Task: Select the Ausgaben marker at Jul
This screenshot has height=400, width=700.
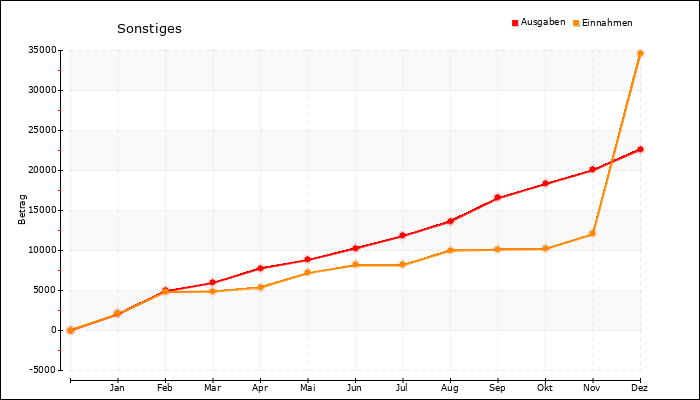Action: click(x=402, y=236)
